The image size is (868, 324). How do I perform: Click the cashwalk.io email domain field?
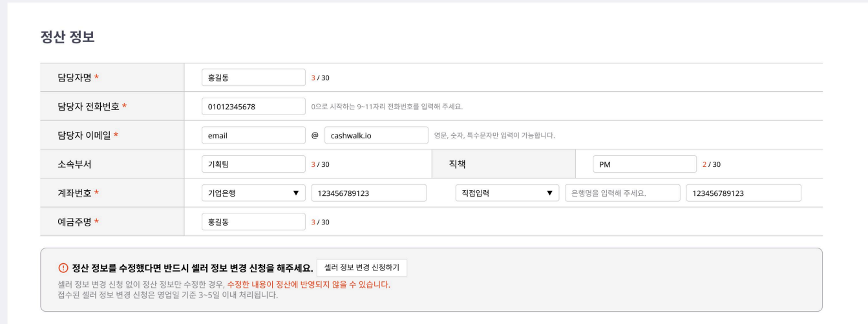click(376, 136)
